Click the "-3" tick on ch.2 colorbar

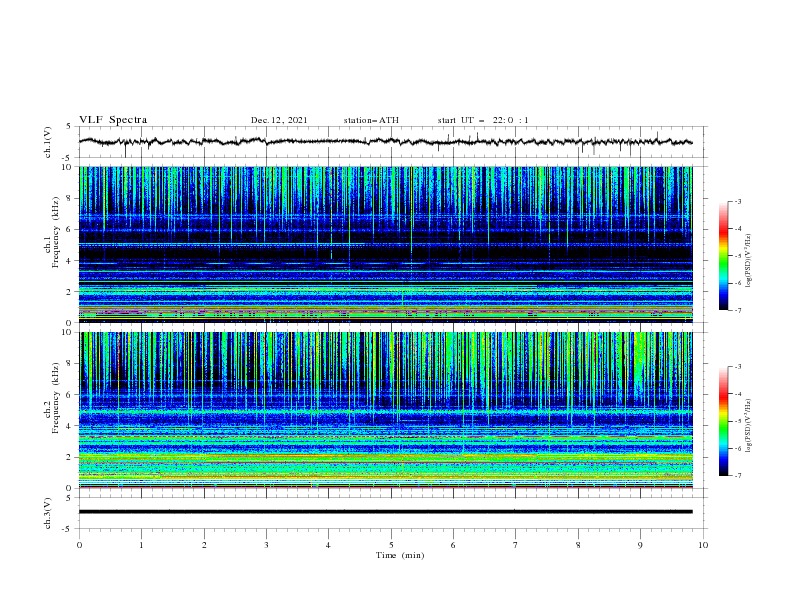[x=737, y=367]
